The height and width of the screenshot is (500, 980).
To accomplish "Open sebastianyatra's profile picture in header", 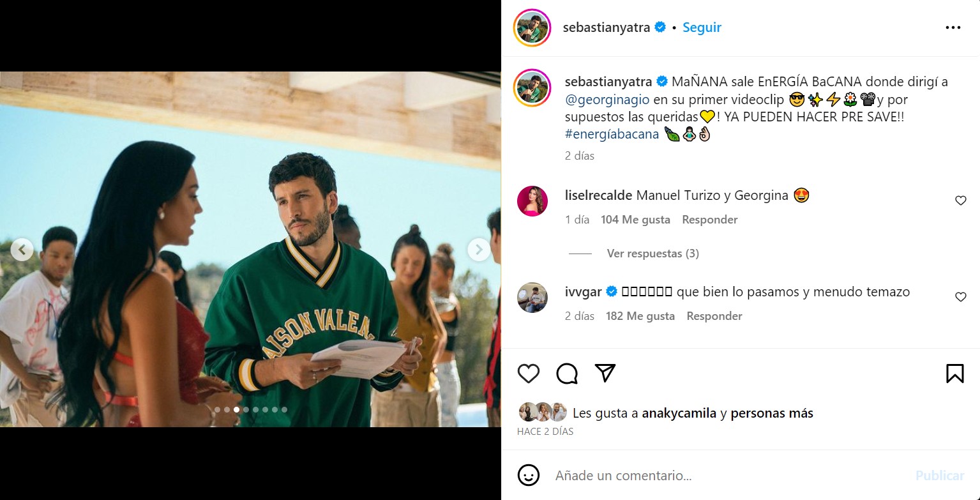I will (532, 27).
